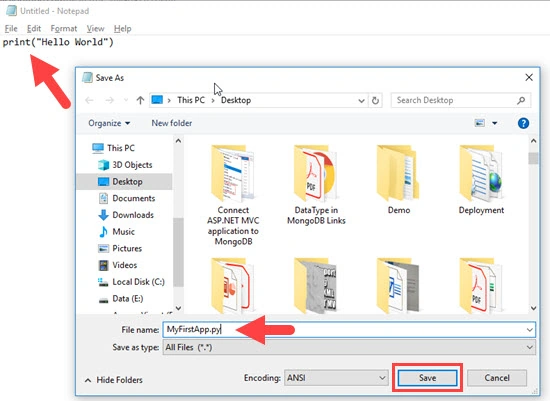Click the file list scroll up arrow
Viewport: 550px width, 401px height.
coord(534,141)
